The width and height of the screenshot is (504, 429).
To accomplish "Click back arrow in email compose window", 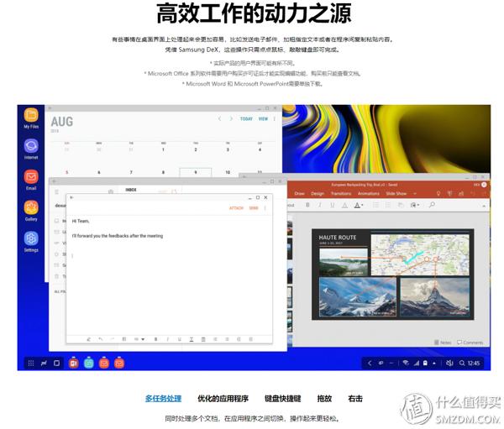I will click(71, 197).
